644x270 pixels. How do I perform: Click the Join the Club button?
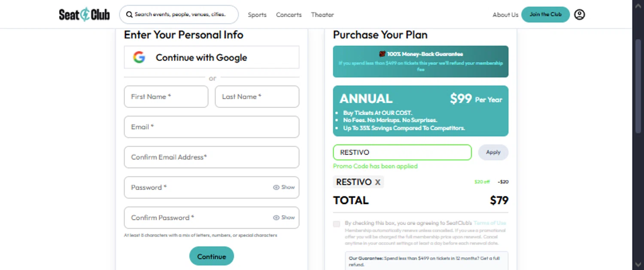click(545, 15)
